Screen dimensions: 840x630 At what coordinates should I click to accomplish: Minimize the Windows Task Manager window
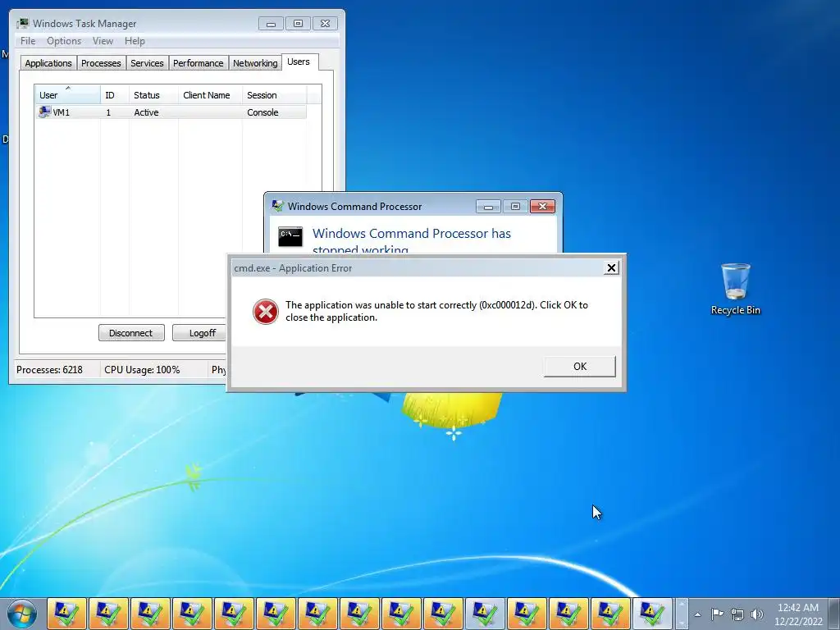[271, 24]
